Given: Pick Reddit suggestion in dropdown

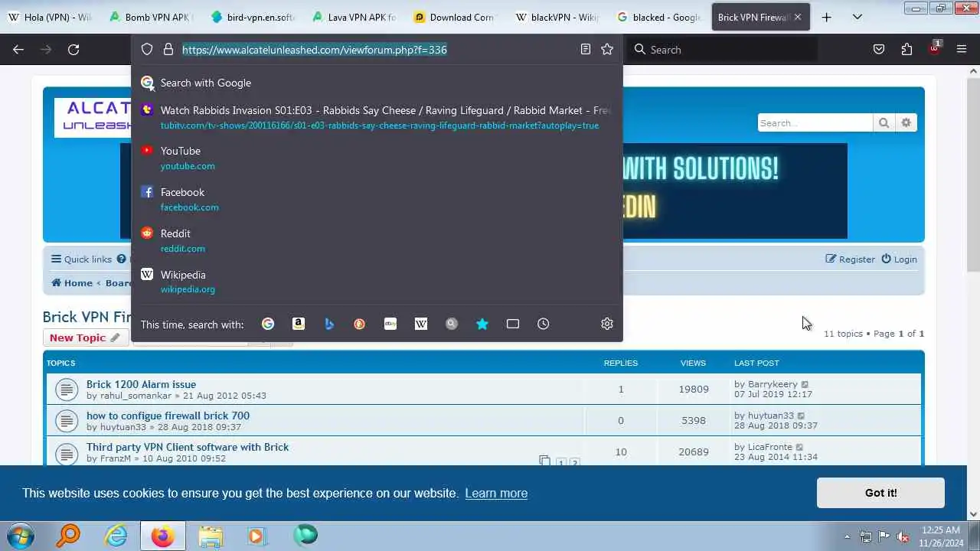Looking at the screenshot, I should [377, 240].
